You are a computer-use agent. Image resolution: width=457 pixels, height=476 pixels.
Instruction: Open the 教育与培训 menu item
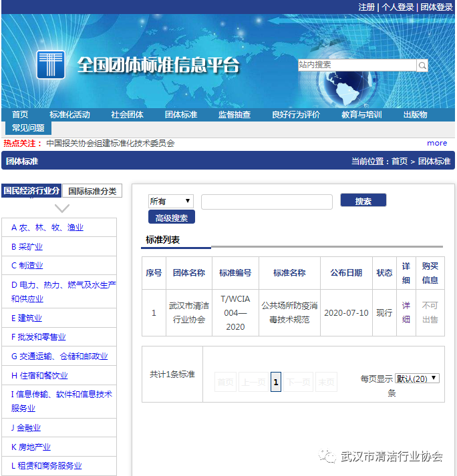coord(361,115)
